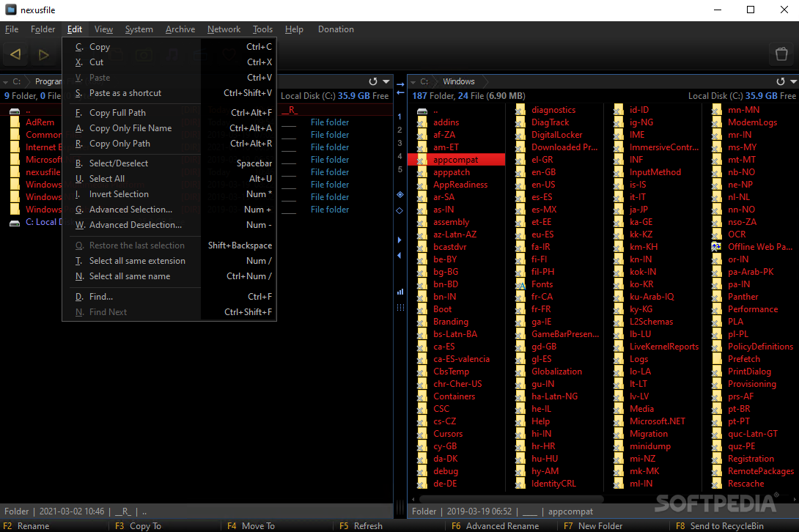Click the dotted grid grip in center strip
799x532 pixels.
pos(400,307)
